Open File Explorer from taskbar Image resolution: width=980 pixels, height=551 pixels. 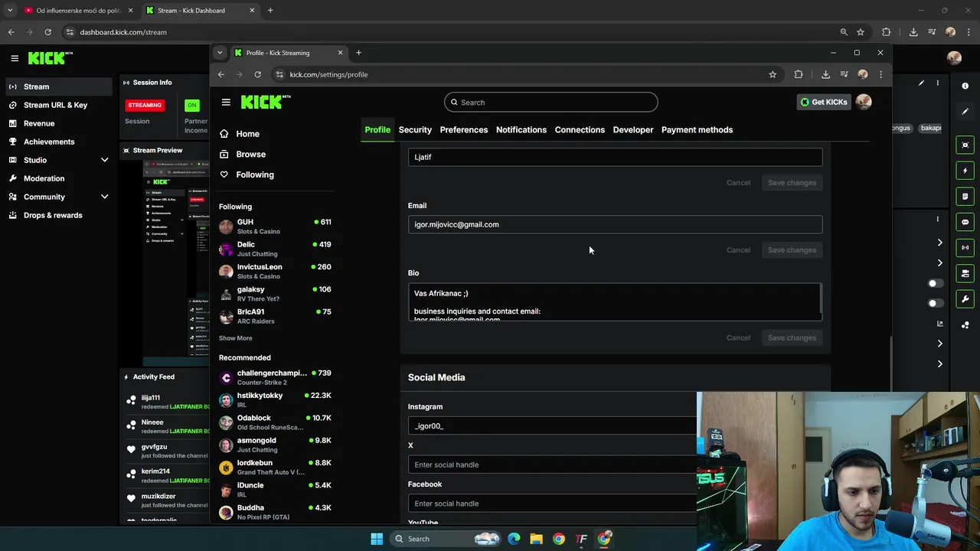pyautogui.click(x=536, y=539)
